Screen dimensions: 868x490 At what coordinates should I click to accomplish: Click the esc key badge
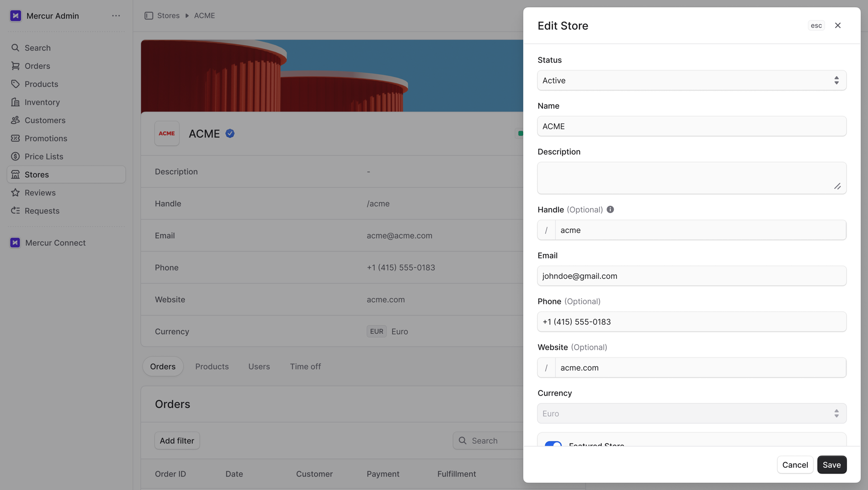click(816, 25)
